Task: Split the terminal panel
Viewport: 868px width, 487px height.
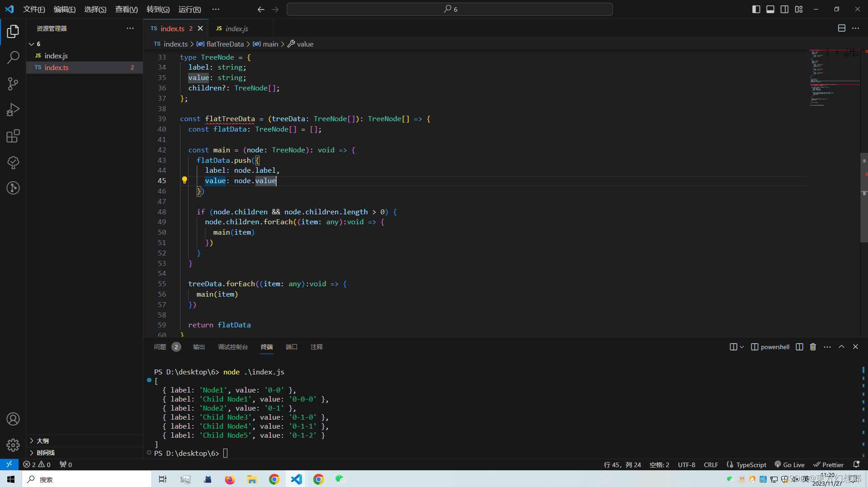Action: 799,347
